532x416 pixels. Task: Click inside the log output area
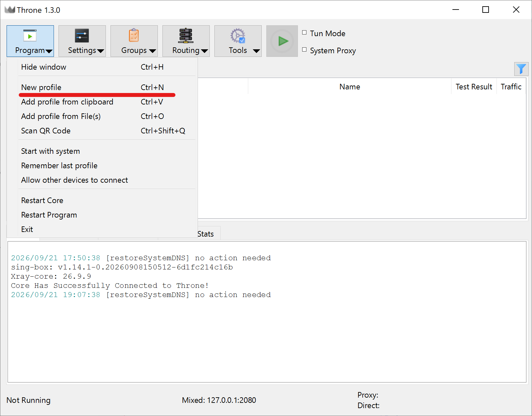point(267,338)
